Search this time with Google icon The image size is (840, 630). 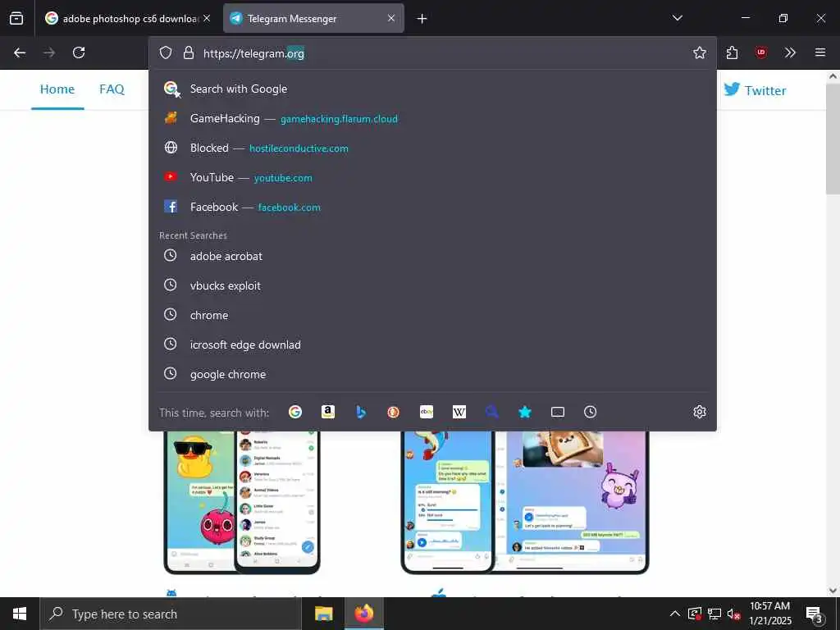tap(295, 412)
